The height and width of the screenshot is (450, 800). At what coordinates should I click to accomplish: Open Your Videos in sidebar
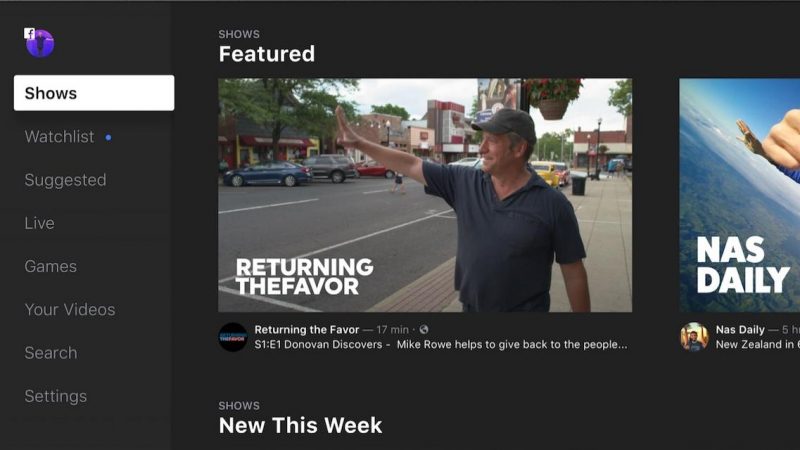70,310
